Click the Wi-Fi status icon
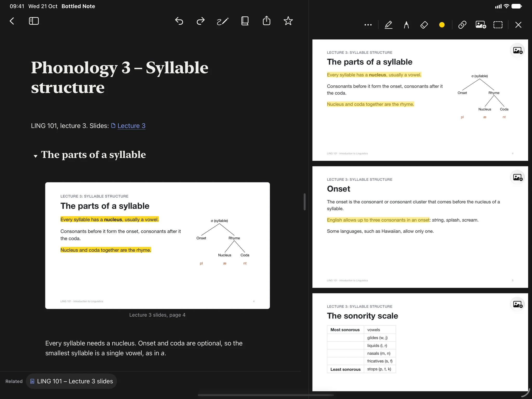The image size is (532, 399). (x=506, y=6)
